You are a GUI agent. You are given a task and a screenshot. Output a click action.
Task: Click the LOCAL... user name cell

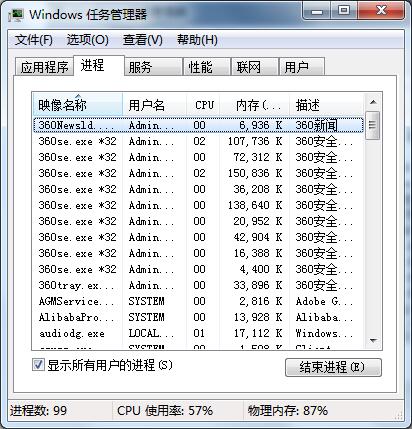pyautogui.click(x=151, y=333)
